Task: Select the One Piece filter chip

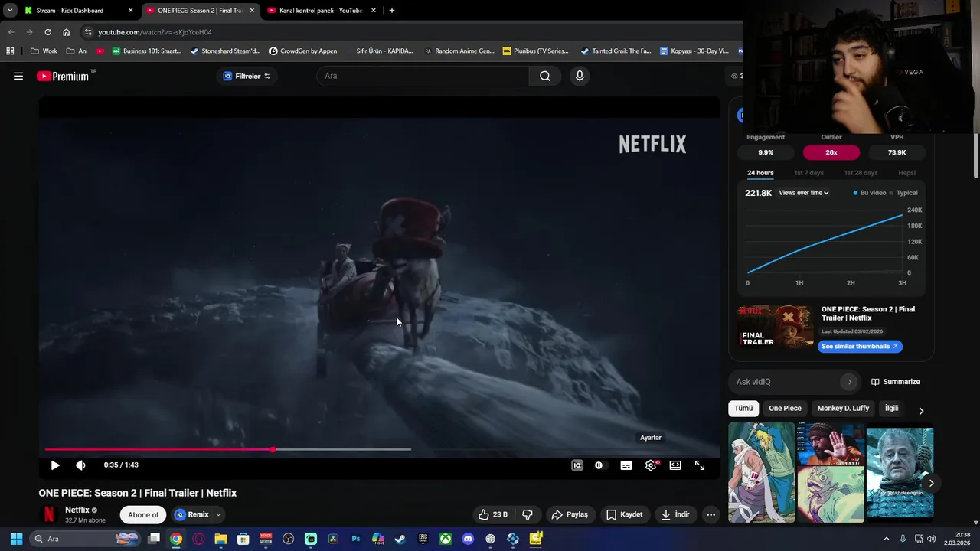Action: (x=785, y=409)
